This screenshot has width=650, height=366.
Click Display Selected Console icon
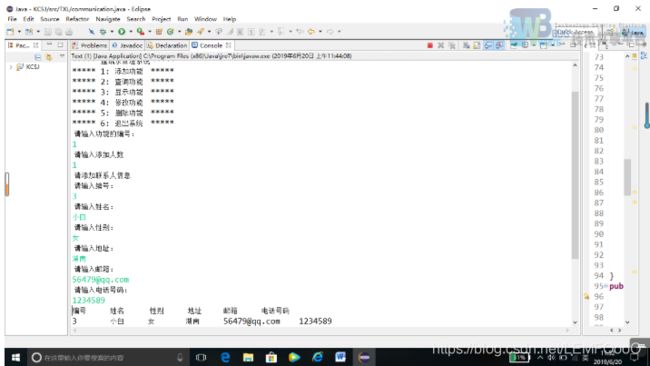pos(524,45)
